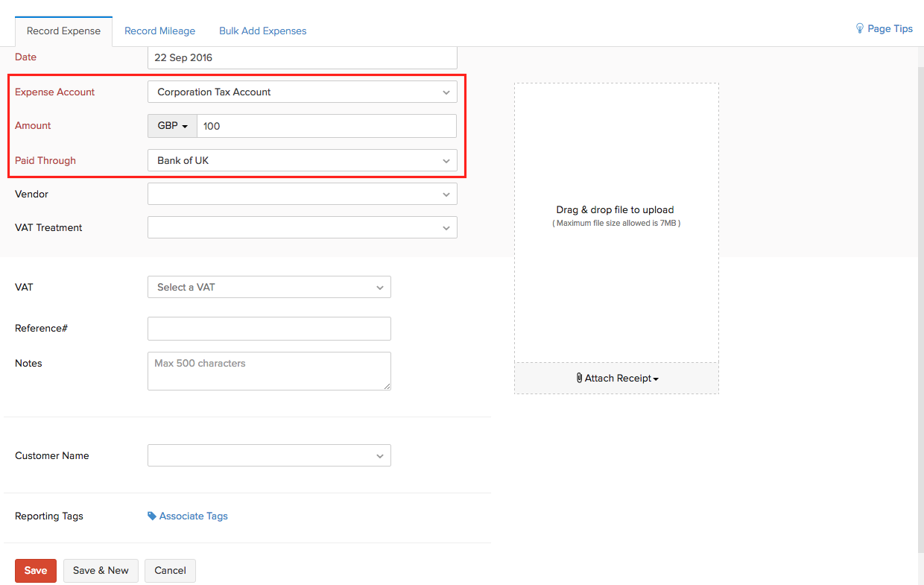Switch to the Record Mileage tab
Screen dimensions: 924x585
click(159, 31)
